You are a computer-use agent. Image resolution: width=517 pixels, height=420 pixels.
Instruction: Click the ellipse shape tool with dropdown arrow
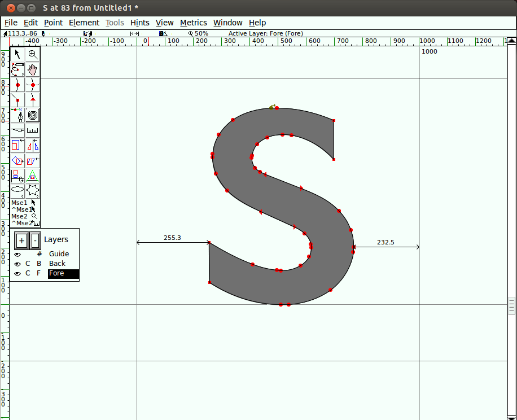click(17, 190)
